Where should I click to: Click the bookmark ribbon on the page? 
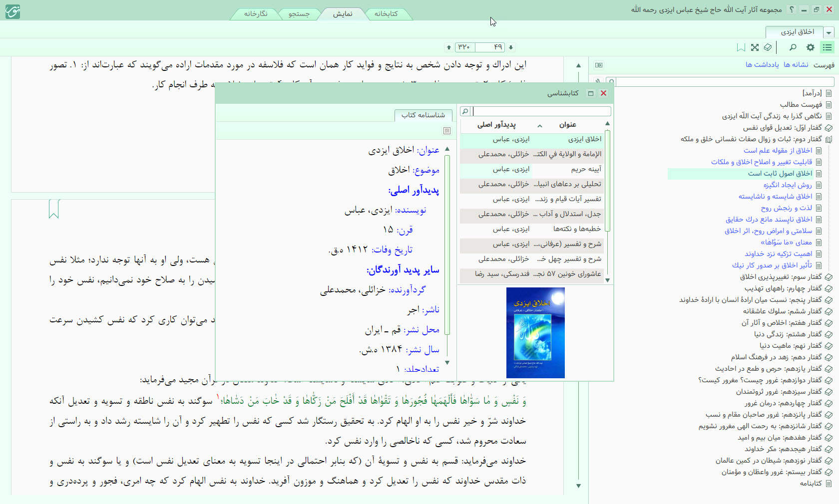point(54,209)
